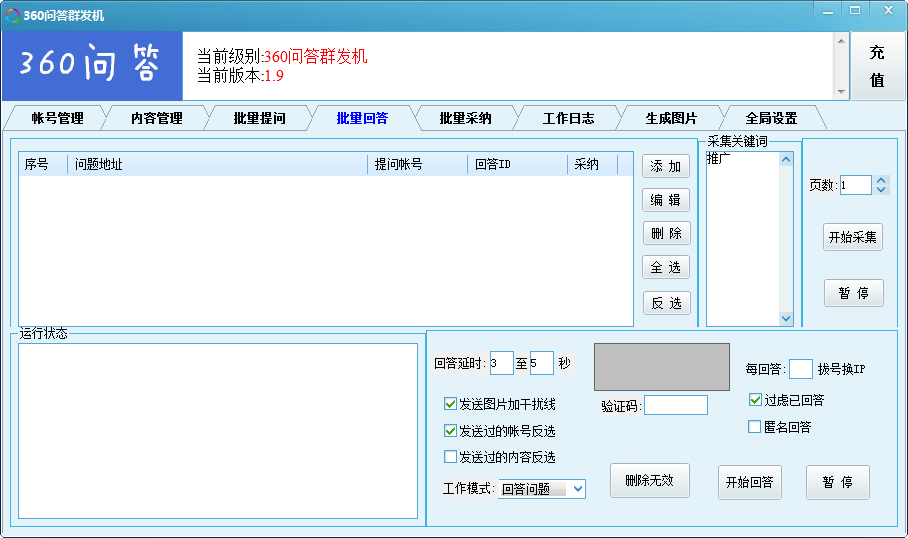Toggle 发送图片加干扰线 checkbox
This screenshot has height=538, width=908.
pos(450,404)
